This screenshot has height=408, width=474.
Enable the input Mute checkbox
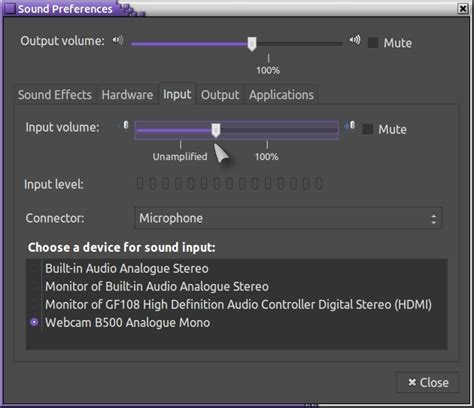click(x=368, y=129)
